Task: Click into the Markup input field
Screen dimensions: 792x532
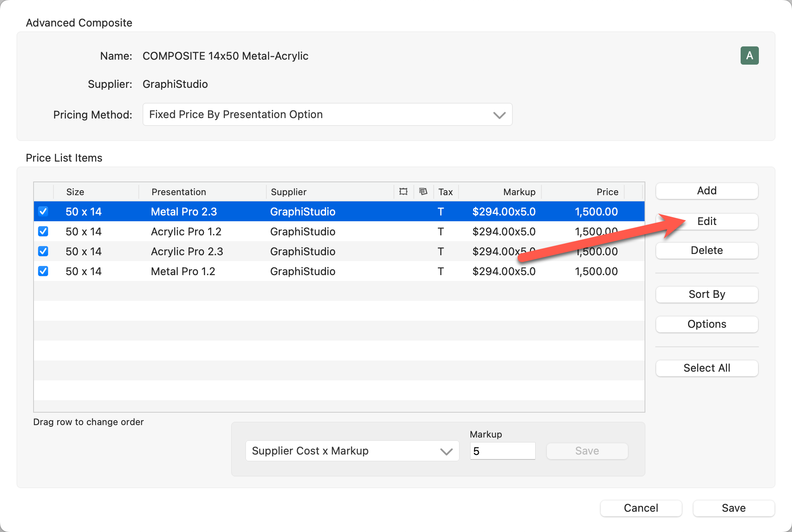Action: tap(502, 451)
